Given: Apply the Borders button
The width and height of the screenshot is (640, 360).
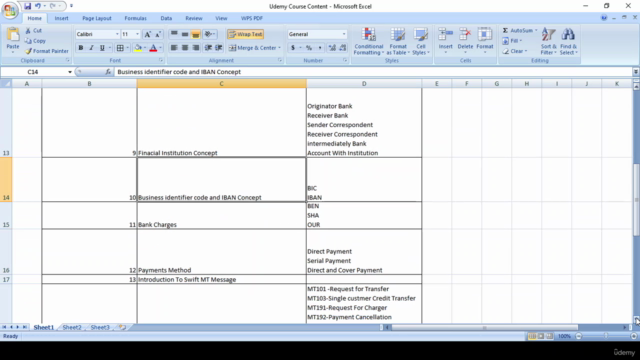Looking at the screenshot, I should [x=120, y=48].
